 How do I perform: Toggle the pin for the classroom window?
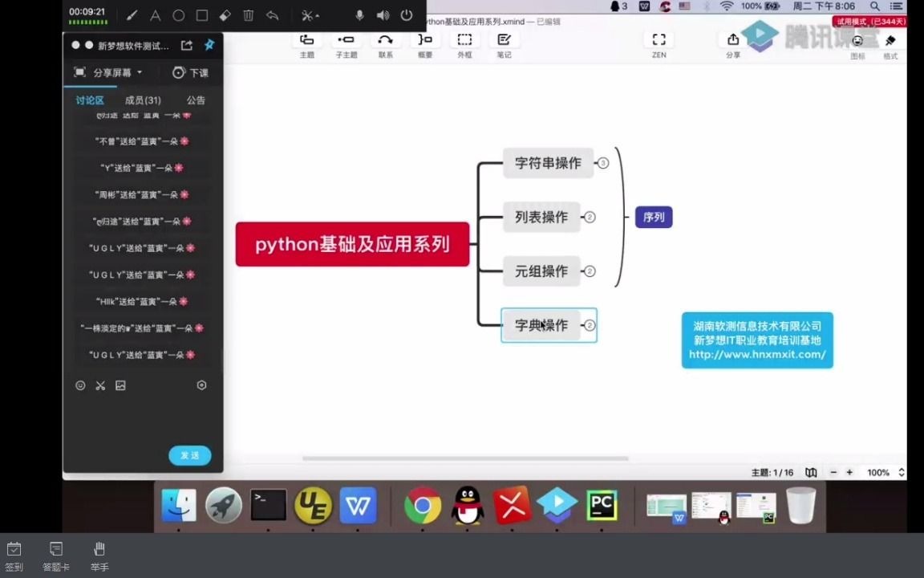click(x=209, y=45)
